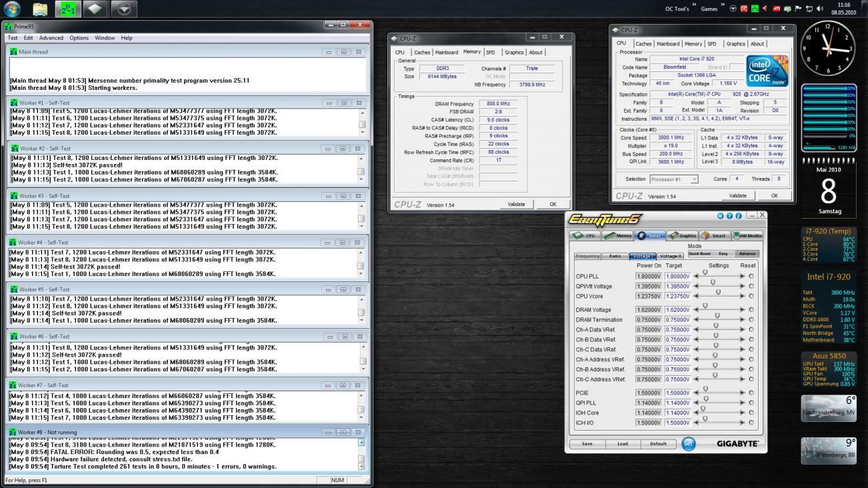Select the CPU Vcore reset radio button

[751, 296]
